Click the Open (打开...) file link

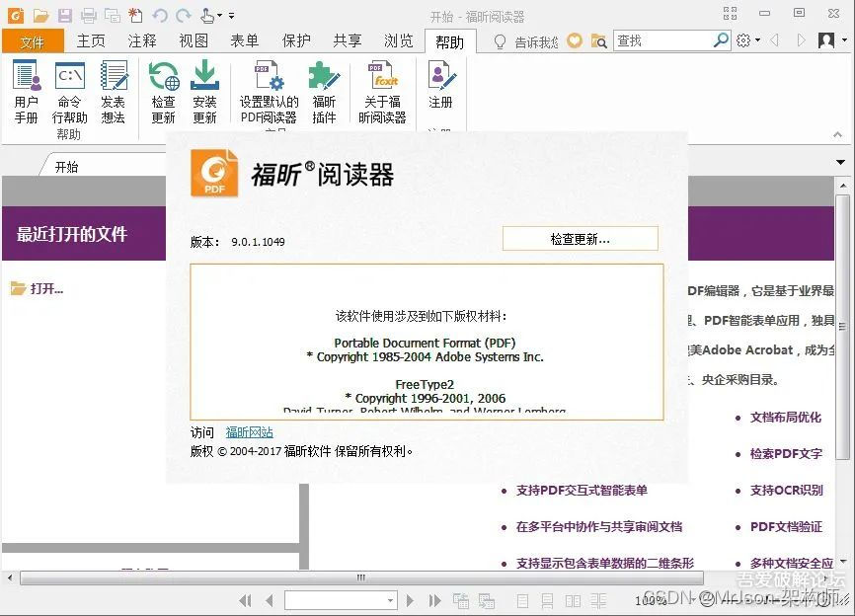tap(37, 288)
